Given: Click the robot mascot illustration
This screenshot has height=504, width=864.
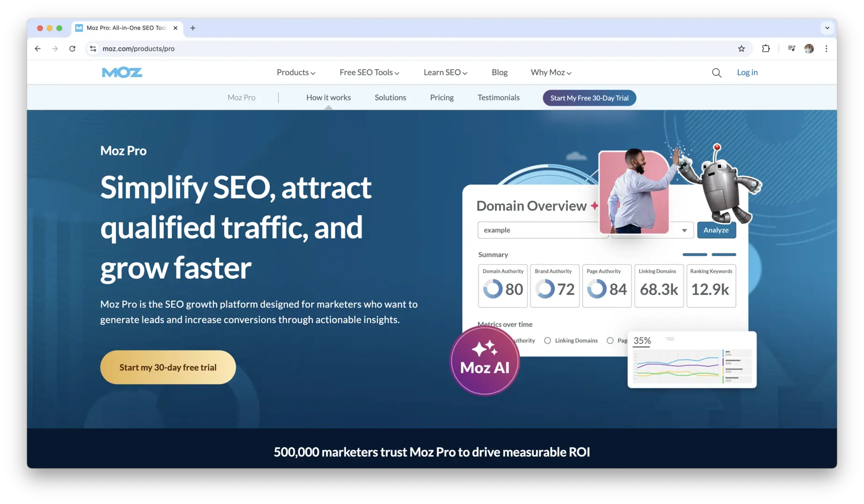Looking at the screenshot, I should [x=721, y=185].
